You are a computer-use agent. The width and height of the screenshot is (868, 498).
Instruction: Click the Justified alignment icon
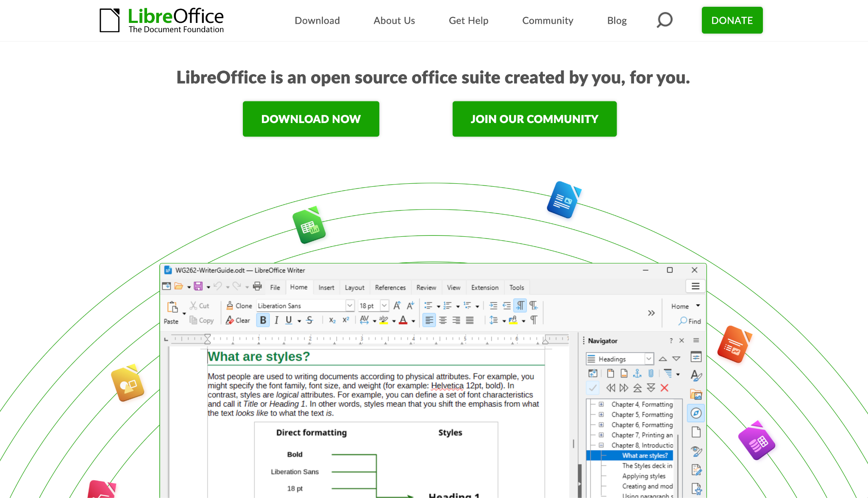click(470, 320)
